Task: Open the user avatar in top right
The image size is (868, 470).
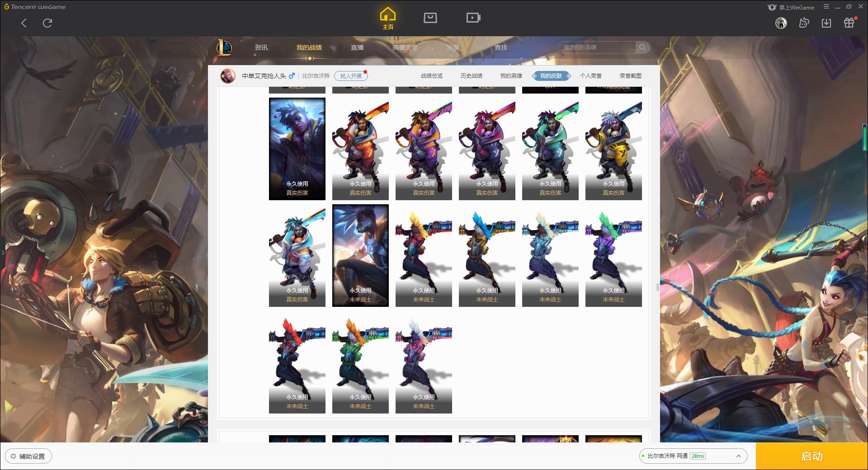Action: (x=781, y=23)
